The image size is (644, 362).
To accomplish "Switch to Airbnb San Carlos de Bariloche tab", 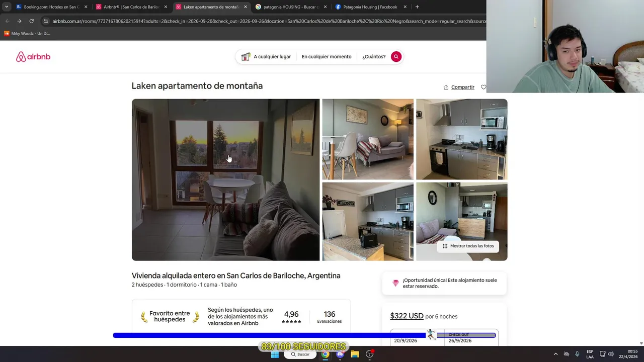I will (131, 7).
